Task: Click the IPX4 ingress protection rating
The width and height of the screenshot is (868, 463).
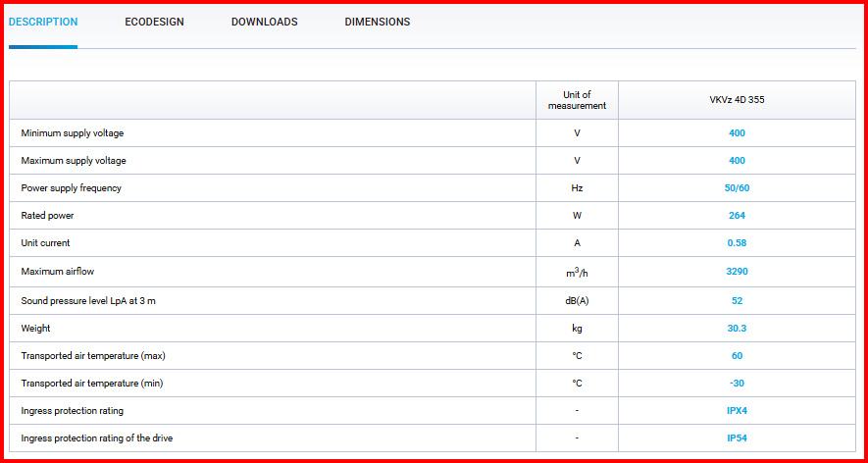Action: tap(737, 411)
